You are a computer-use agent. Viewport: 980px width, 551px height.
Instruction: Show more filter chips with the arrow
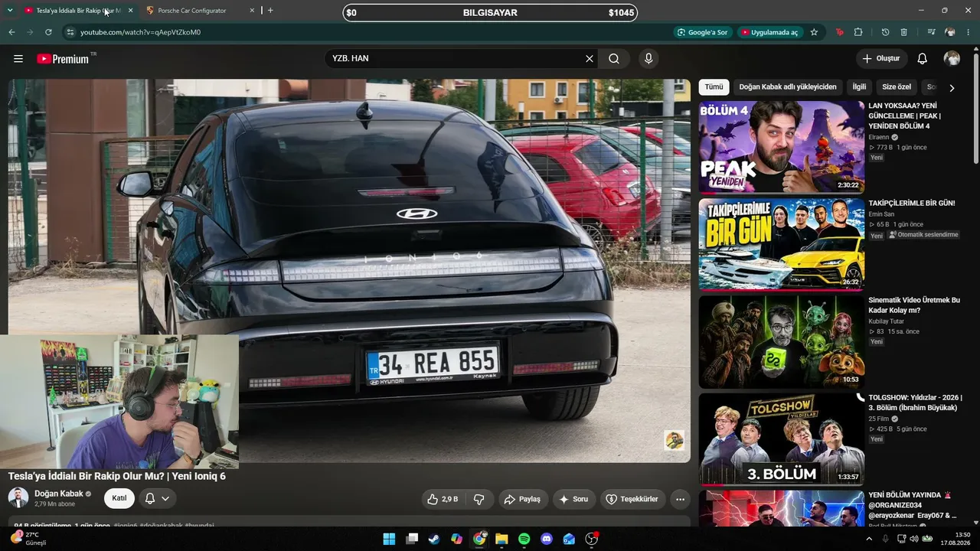point(952,88)
